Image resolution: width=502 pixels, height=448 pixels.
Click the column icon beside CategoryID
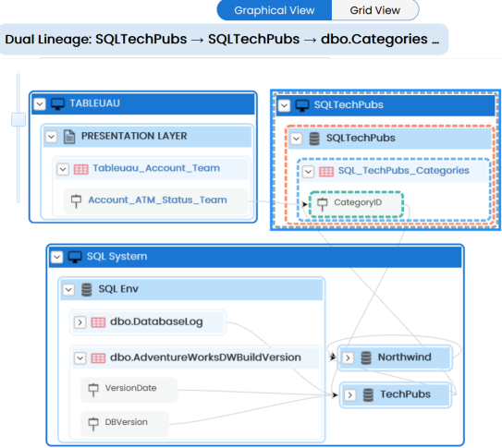[322, 204]
